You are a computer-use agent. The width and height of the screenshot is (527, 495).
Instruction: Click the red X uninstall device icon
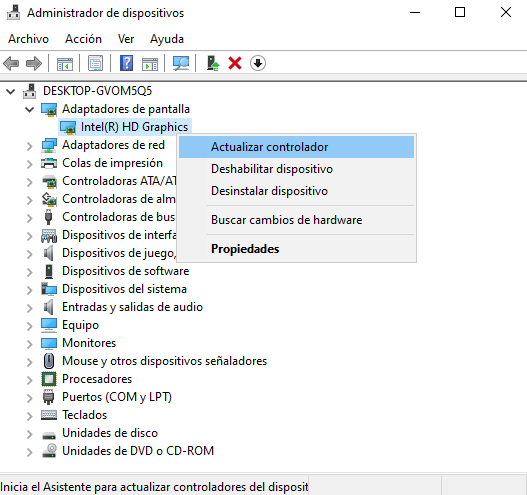tap(235, 63)
